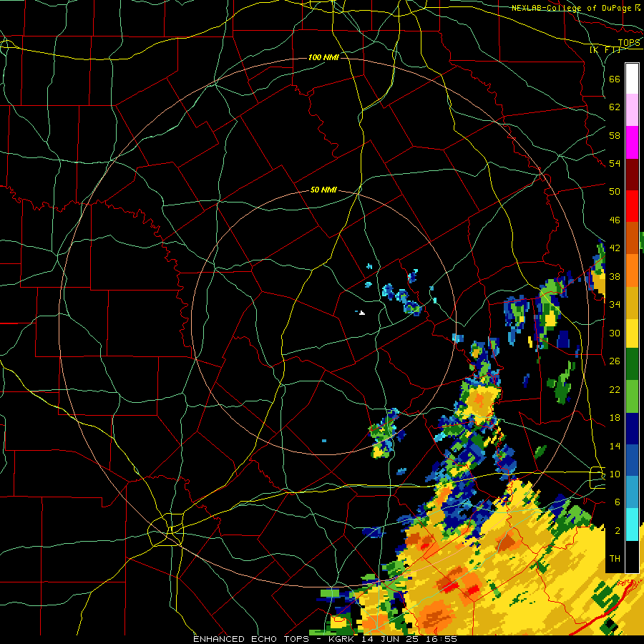Click the legend value '66'
Screen dimensions: 644x644
click(615, 79)
